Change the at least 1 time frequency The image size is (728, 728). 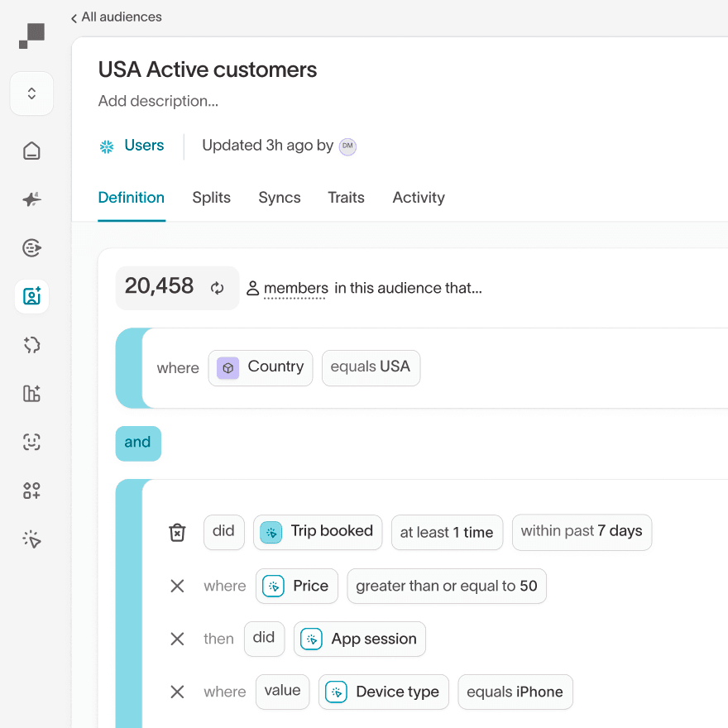(447, 532)
